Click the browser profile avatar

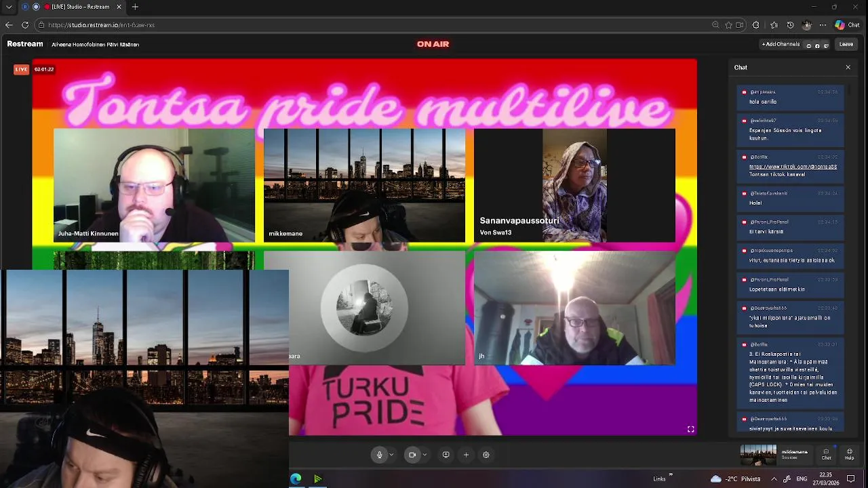[x=806, y=25]
